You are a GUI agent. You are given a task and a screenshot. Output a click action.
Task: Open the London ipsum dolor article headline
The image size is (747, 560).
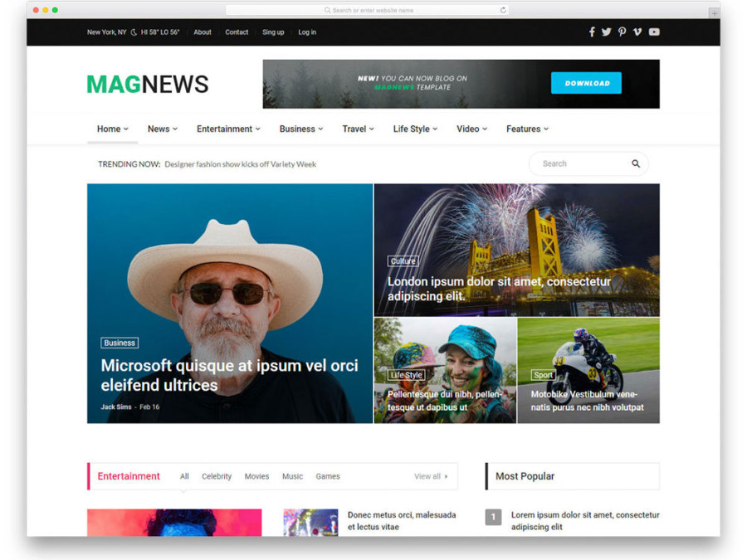pos(499,289)
